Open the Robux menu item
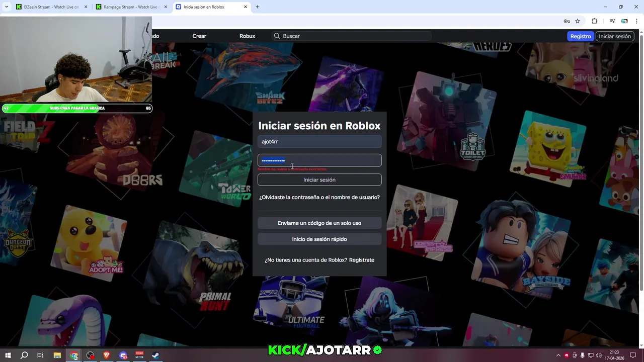Viewport: 644px width, 362px height. pyautogui.click(x=248, y=36)
